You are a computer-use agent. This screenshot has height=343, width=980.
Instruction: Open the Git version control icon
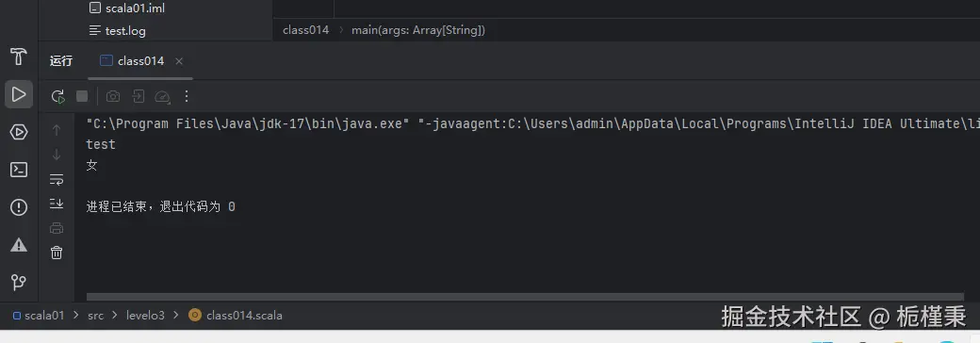click(19, 283)
